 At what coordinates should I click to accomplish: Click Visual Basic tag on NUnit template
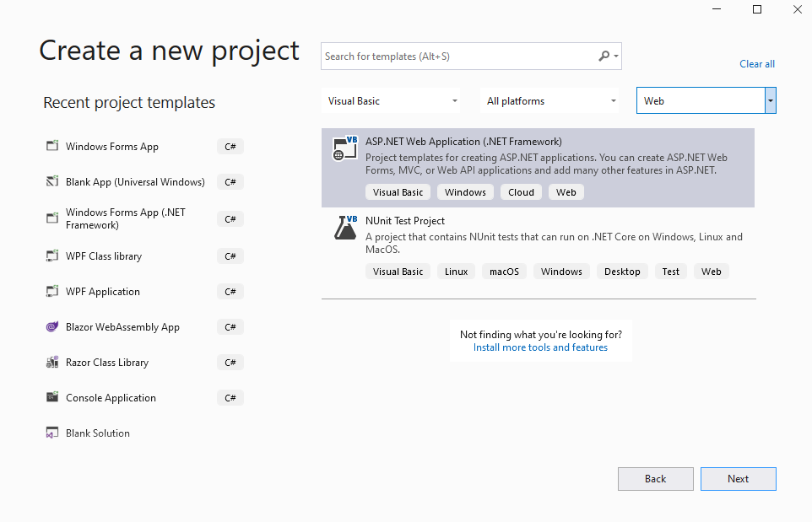398,272
